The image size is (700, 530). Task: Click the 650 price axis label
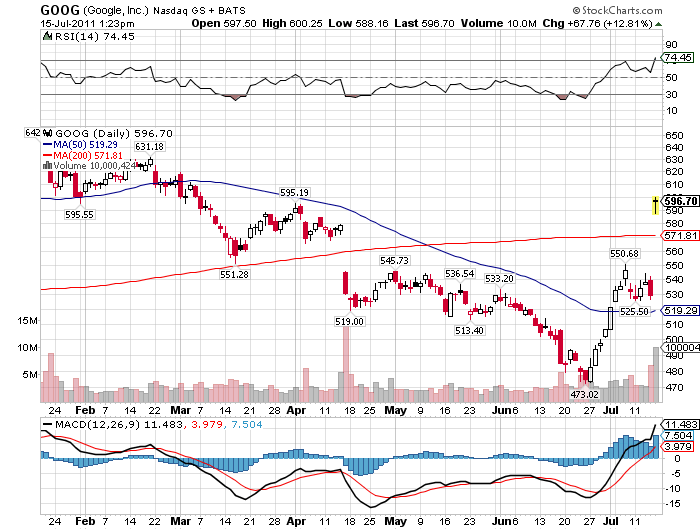point(674,136)
